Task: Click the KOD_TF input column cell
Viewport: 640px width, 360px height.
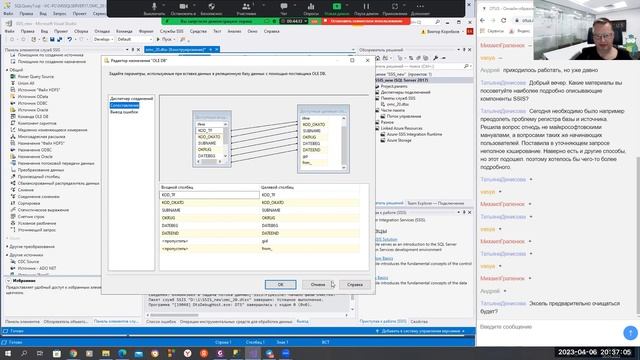Action: (209, 195)
